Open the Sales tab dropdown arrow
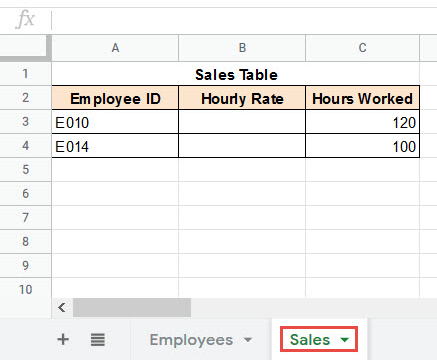 [x=345, y=340]
